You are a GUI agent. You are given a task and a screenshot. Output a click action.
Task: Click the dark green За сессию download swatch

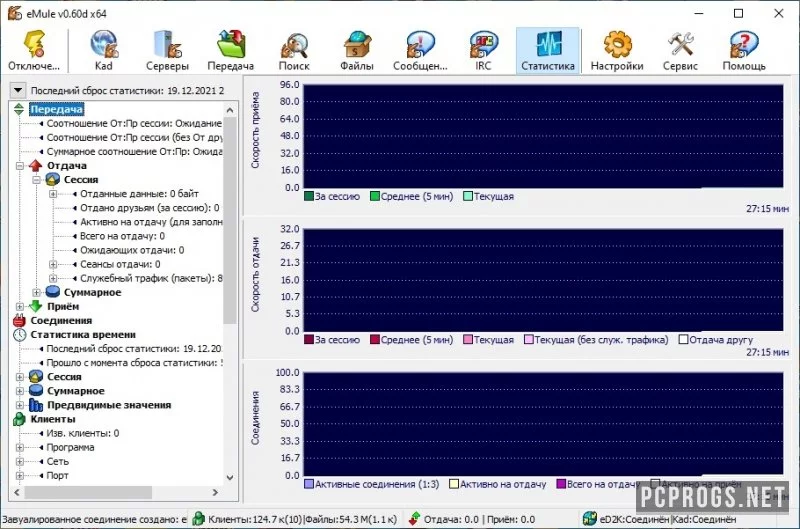[308, 196]
